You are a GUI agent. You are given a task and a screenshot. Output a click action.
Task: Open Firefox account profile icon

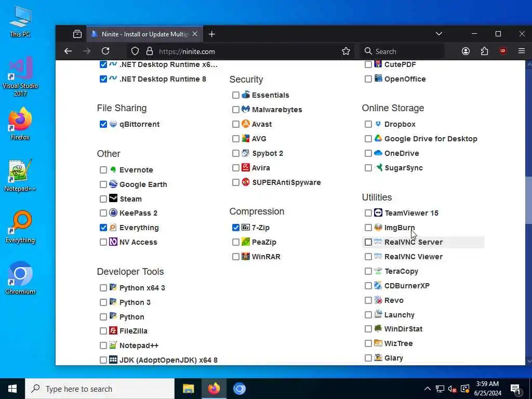click(465, 51)
